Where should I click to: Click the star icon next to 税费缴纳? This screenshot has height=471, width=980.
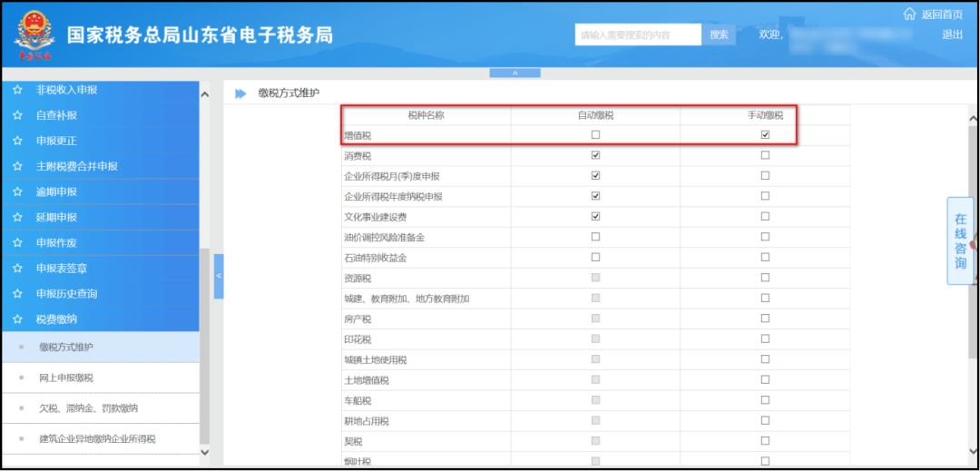coord(17,319)
